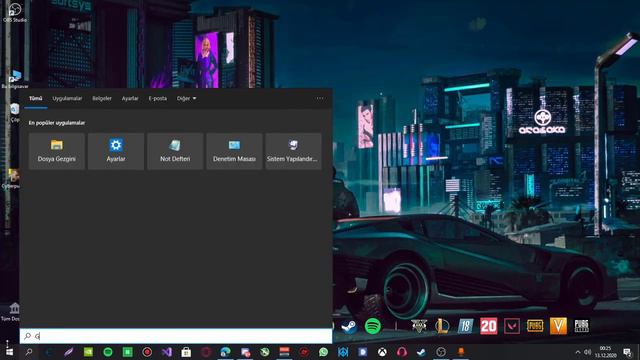Select the Tümü search tab

(x=36, y=98)
